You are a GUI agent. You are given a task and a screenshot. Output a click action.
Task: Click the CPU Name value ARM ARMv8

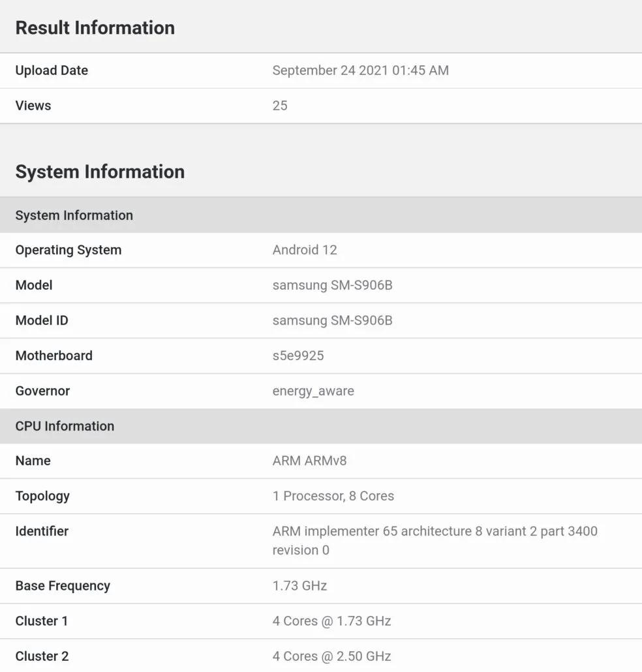[310, 461]
